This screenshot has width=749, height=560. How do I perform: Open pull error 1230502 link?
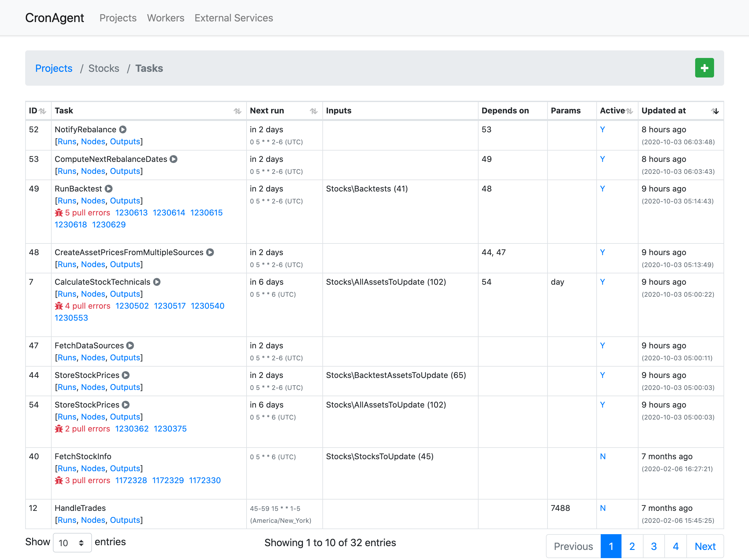[132, 306]
